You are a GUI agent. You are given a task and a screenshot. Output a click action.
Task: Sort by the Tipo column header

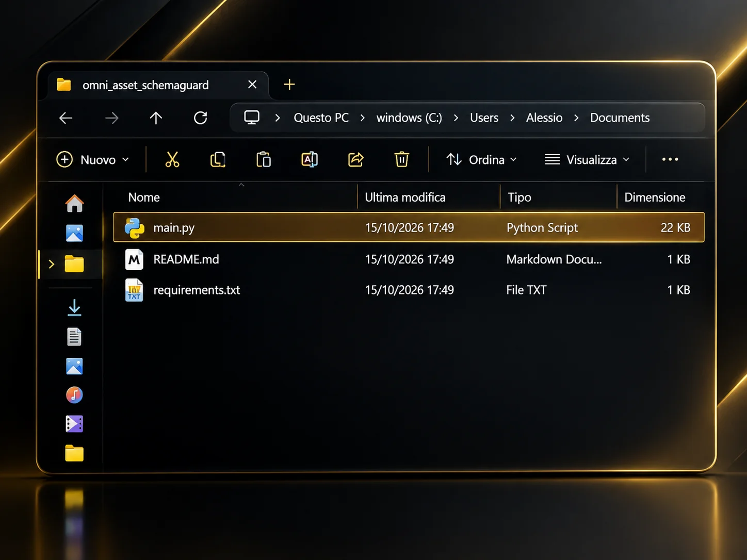(x=519, y=197)
